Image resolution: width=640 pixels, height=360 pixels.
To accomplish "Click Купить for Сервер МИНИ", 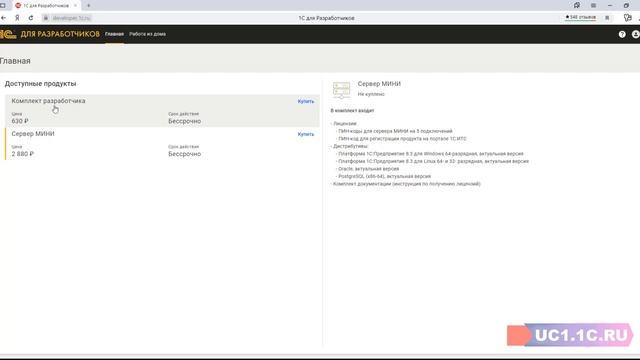I will pos(306,134).
